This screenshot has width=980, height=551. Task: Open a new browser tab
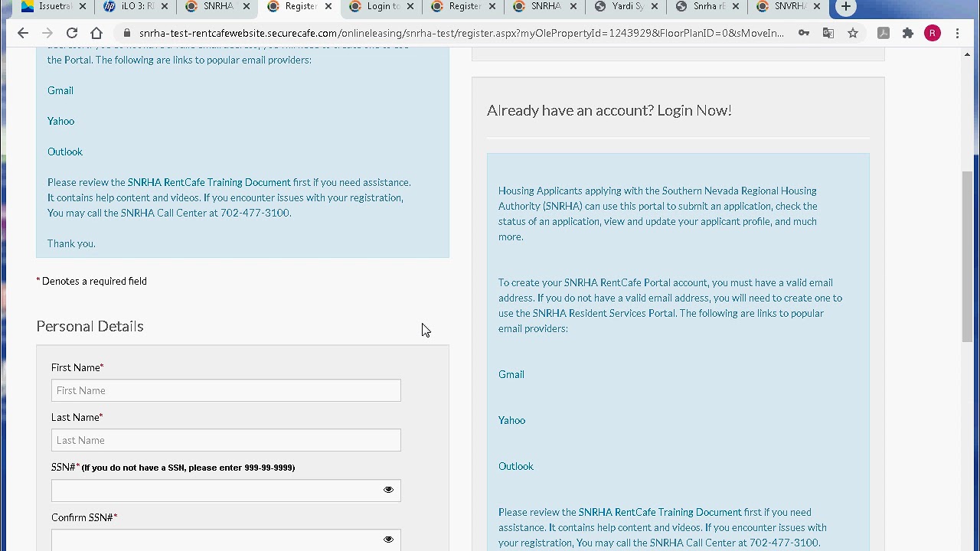846,7
